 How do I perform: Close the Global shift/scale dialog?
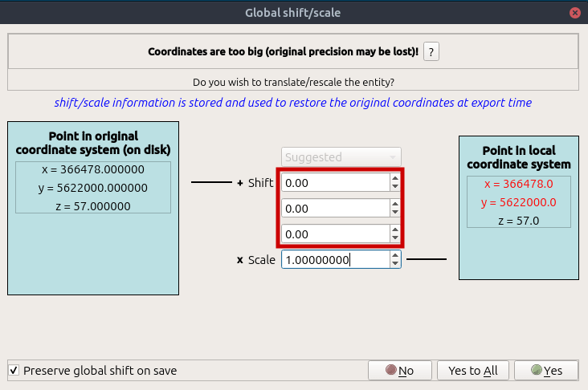(x=575, y=12)
